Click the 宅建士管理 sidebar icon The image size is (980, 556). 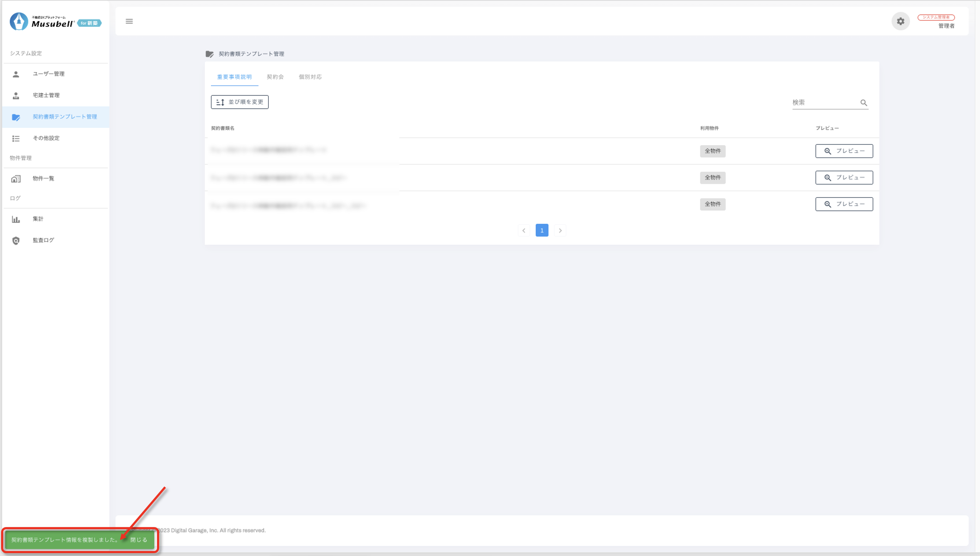pos(16,96)
